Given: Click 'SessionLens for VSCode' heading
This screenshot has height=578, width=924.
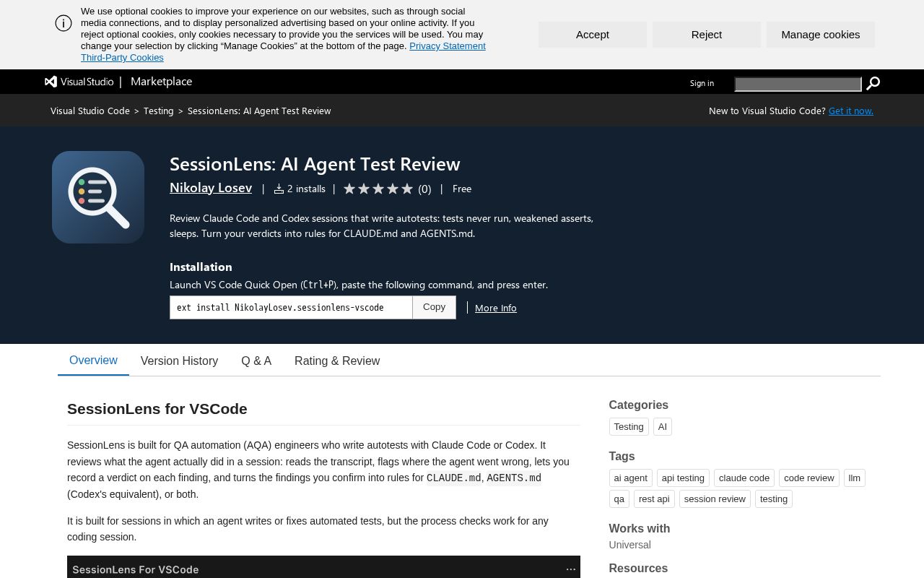Looking at the screenshot, I should [x=157, y=409].
